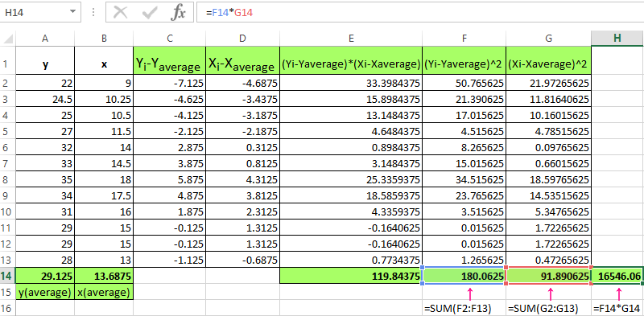
Task: Click the Xi-Xaverage header cell in column D
Action: tap(242, 61)
